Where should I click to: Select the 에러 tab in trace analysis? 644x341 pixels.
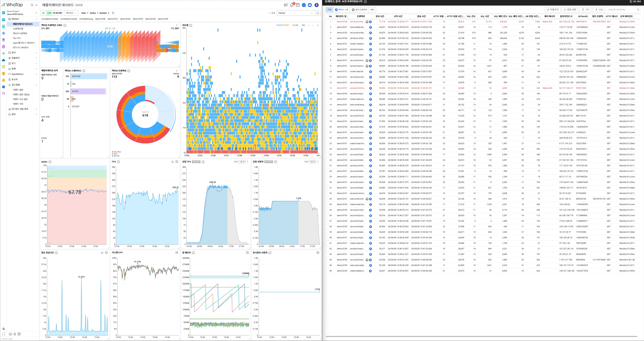click(373, 10)
